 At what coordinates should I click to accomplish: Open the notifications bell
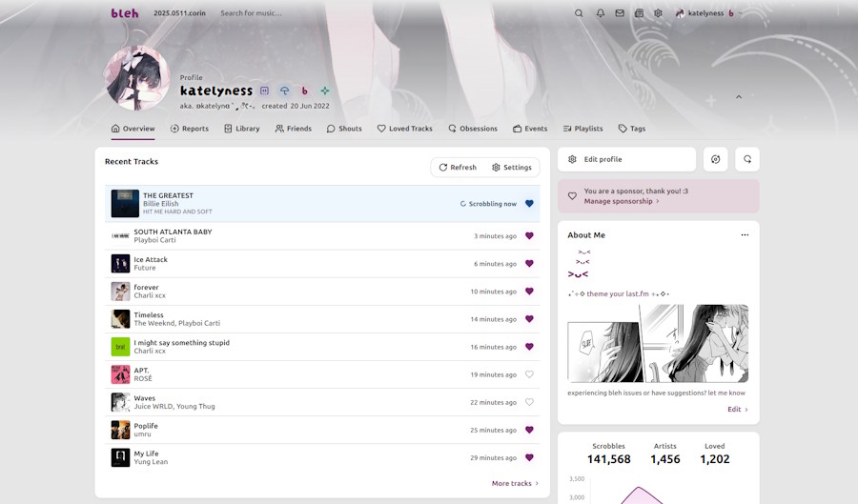tap(601, 13)
